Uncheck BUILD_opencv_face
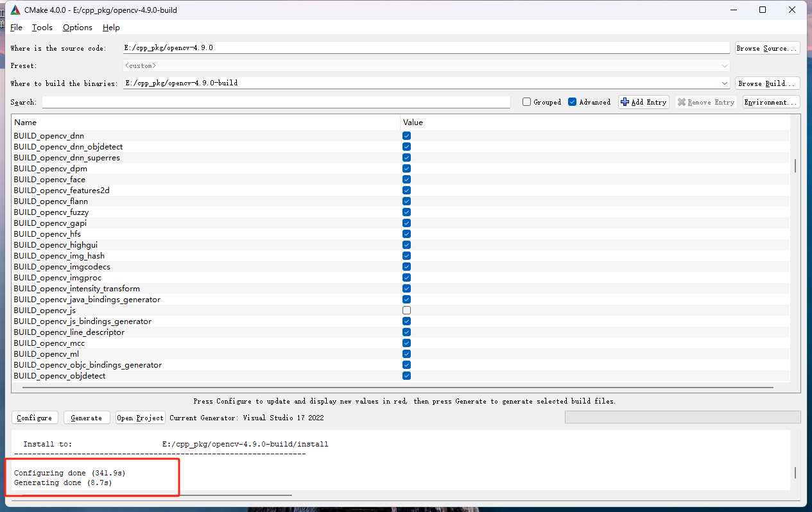This screenshot has width=812, height=512. 406,179
